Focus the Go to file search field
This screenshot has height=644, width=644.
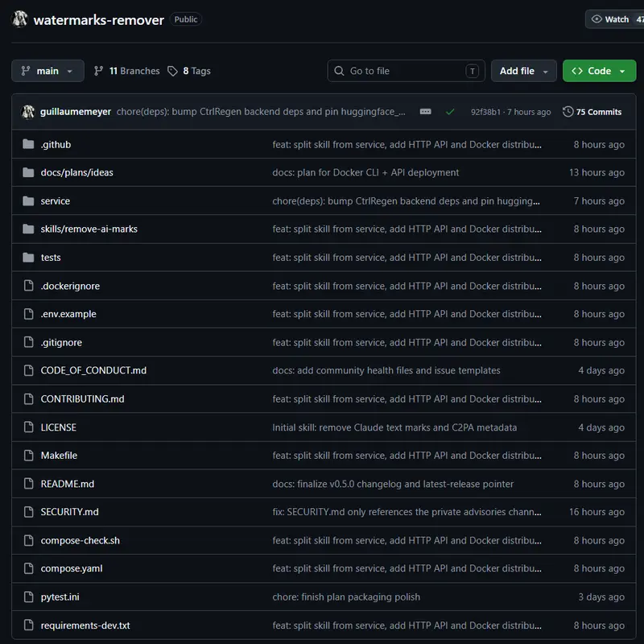click(406, 71)
